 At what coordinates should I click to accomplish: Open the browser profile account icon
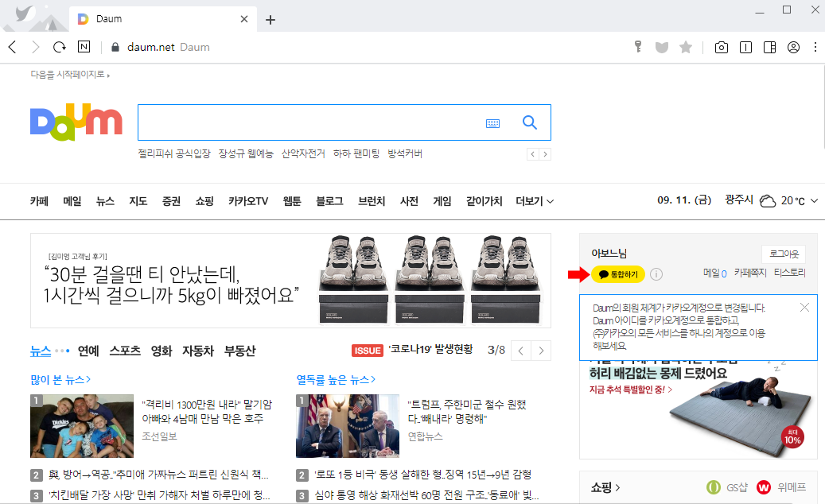pyautogui.click(x=793, y=47)
